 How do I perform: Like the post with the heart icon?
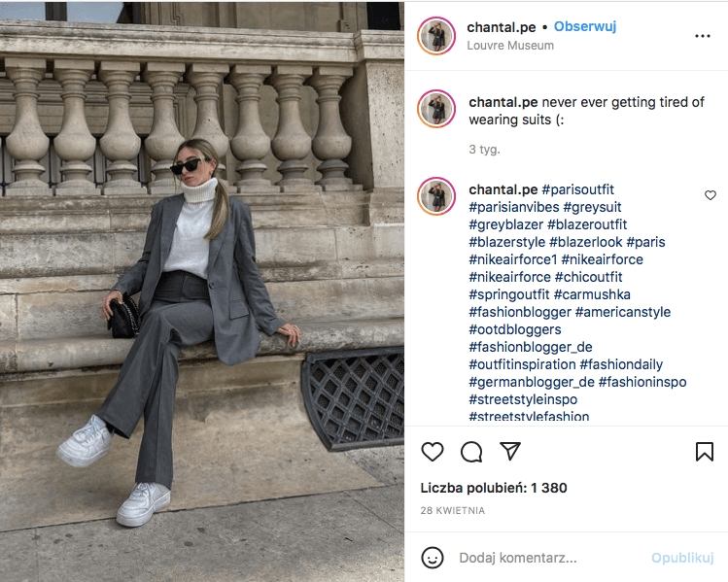[433, 452]
